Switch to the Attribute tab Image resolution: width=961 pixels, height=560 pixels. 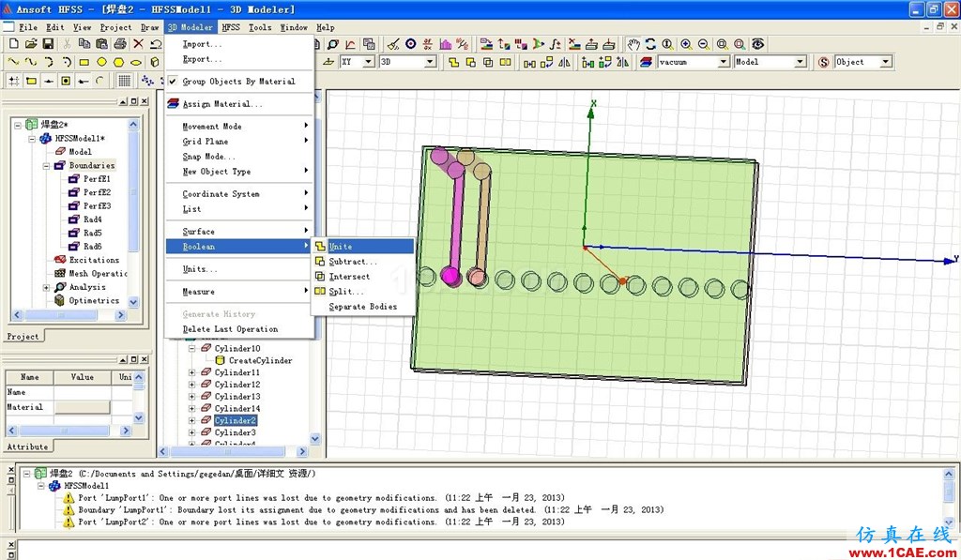(x=27, y=446)
